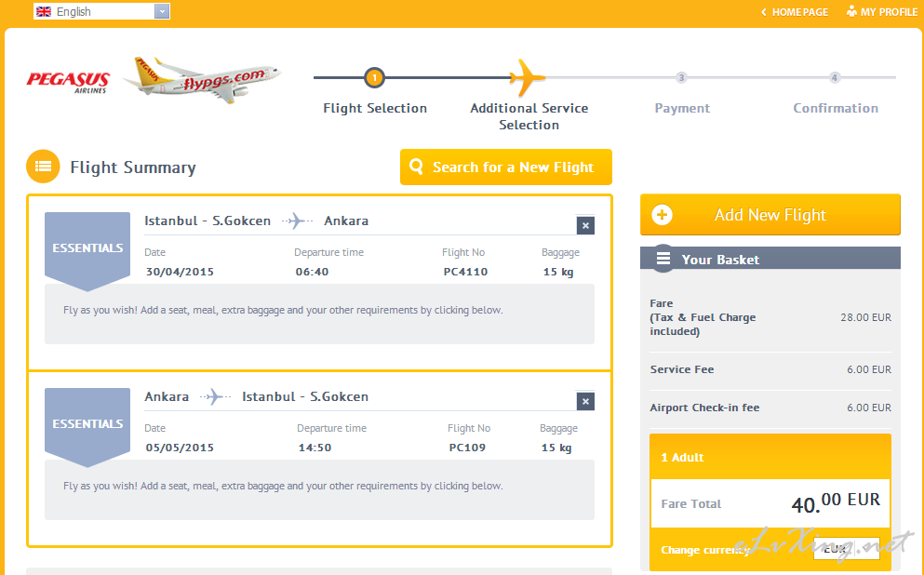Image resolution: width=924 pixels, height=575 pixels.
Task: Click the Your Basket menu icon
Action: (663, 258)
